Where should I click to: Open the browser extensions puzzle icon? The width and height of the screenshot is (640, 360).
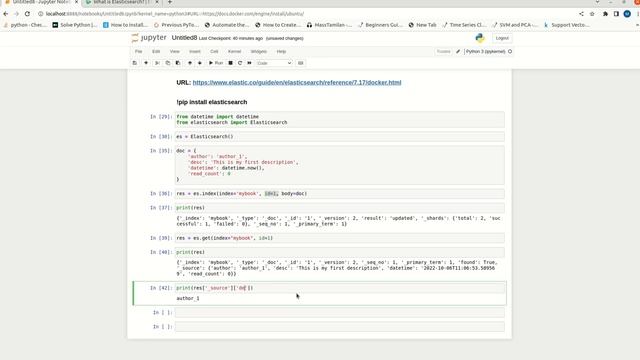(605, 14)
